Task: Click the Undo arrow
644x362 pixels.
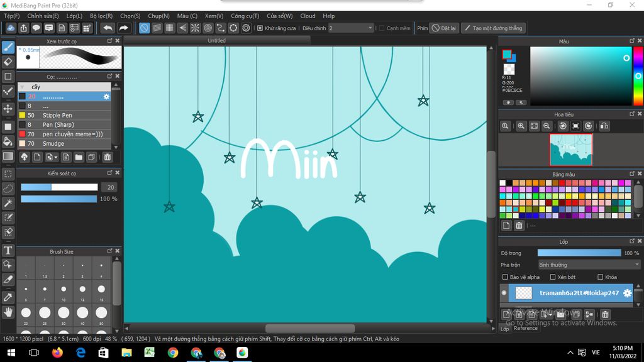Action: coord(108,28)
